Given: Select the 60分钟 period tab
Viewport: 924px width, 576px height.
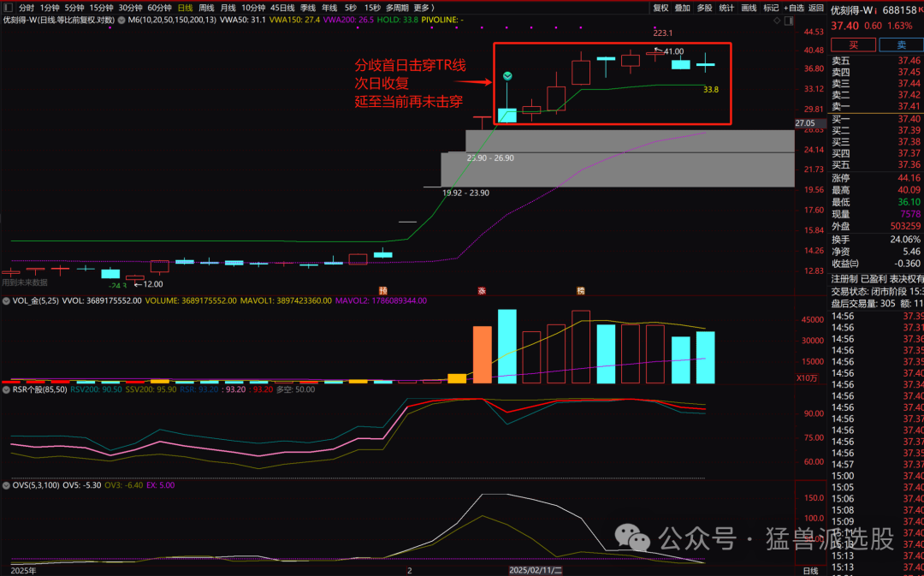Looking at the screenshot, I should 159,8.
